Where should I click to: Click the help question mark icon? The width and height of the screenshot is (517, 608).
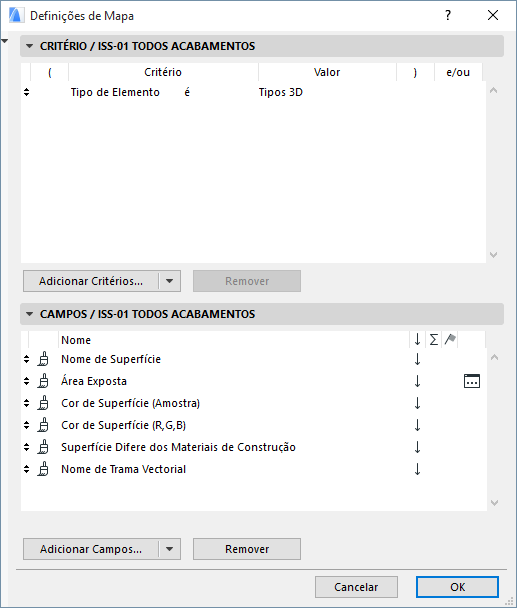tap(448, 16)
